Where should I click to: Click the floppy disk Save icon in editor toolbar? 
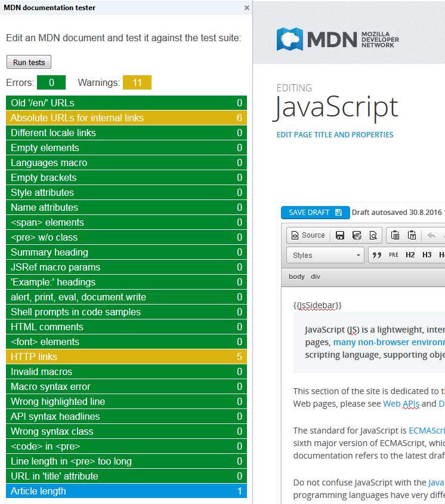[x=340, y=235]
